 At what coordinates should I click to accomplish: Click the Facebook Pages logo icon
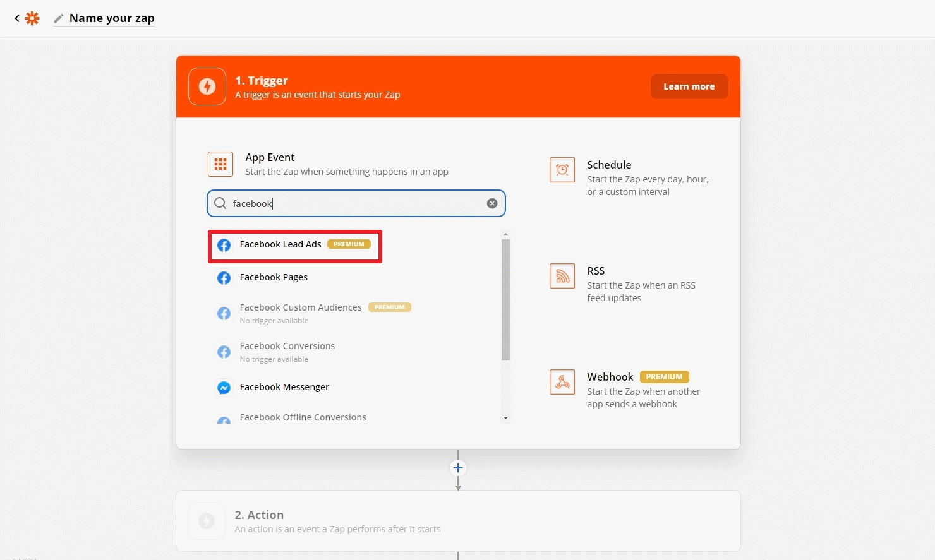pos(224,278)
